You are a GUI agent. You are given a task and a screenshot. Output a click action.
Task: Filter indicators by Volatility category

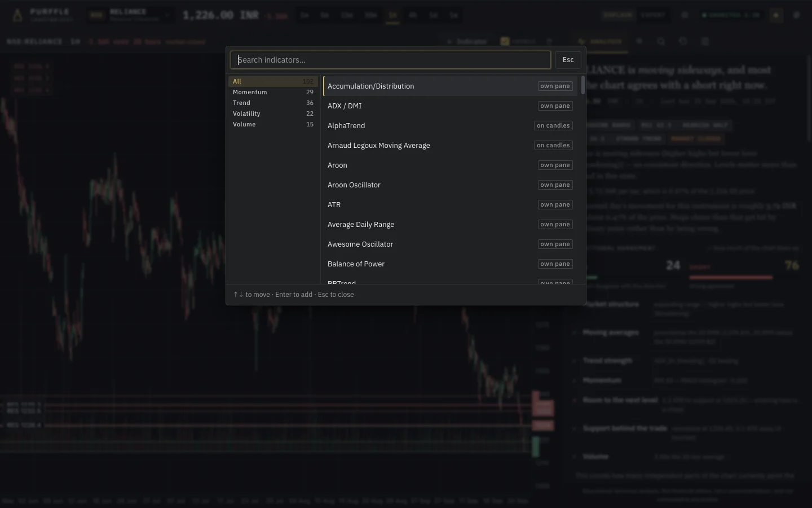click(x=273, y=113)
